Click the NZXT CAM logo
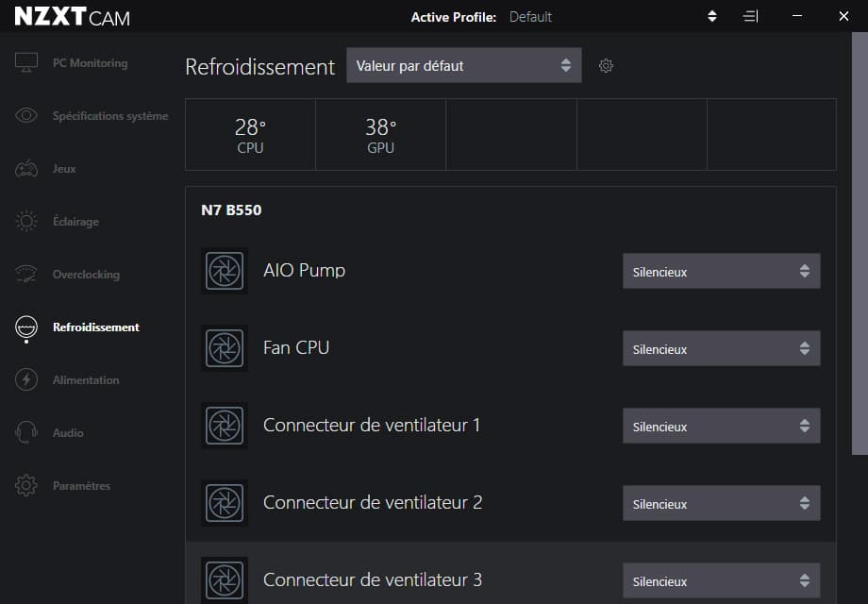Screen dimensions: 868x604 (72, 17)
